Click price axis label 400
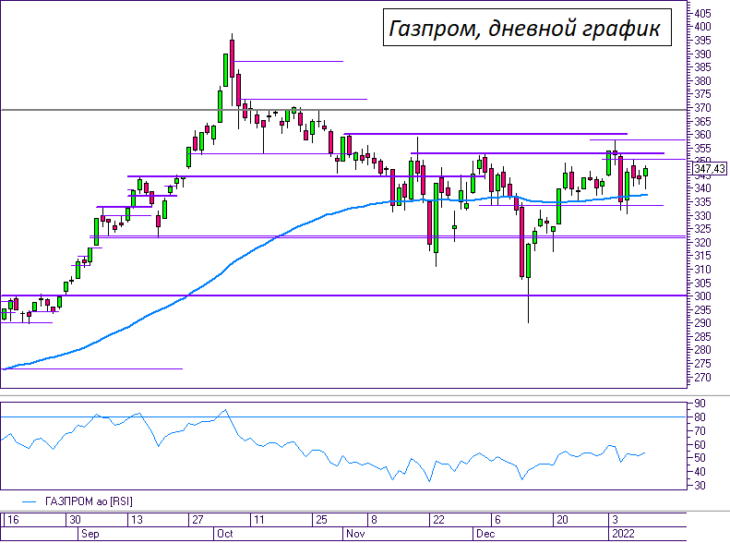This screenshot has height=543, width=730. point(703,27)
